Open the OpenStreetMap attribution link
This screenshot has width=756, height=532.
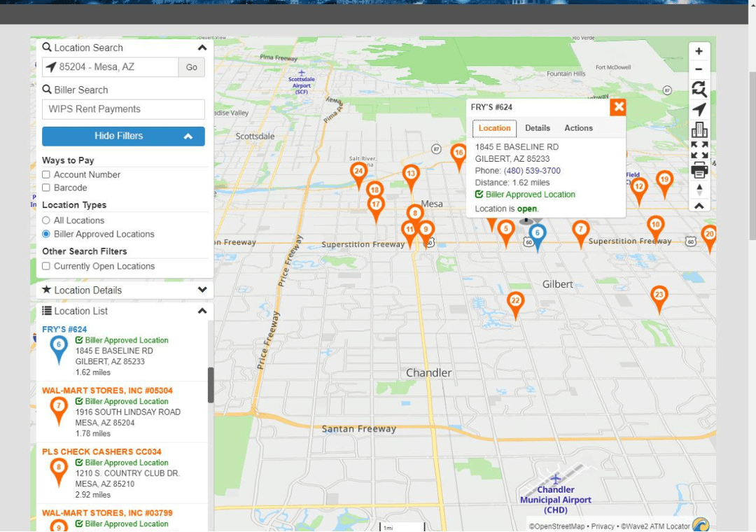[556, 526]
